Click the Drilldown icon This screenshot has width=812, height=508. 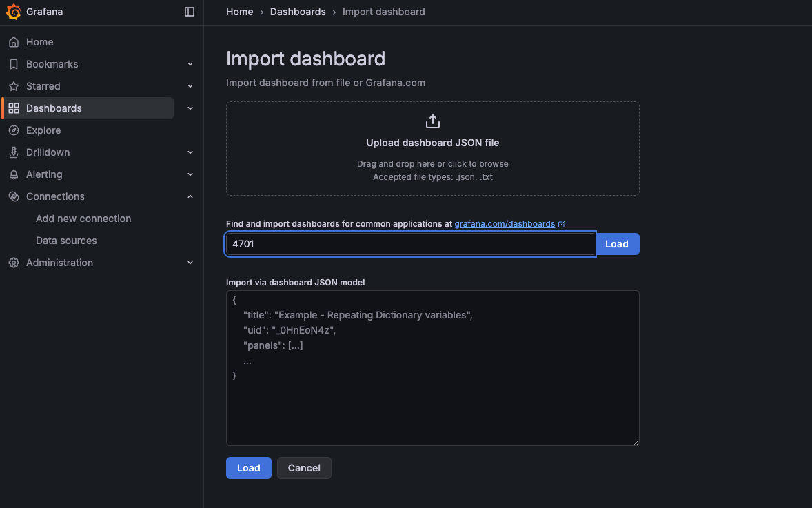coord(14,152)
